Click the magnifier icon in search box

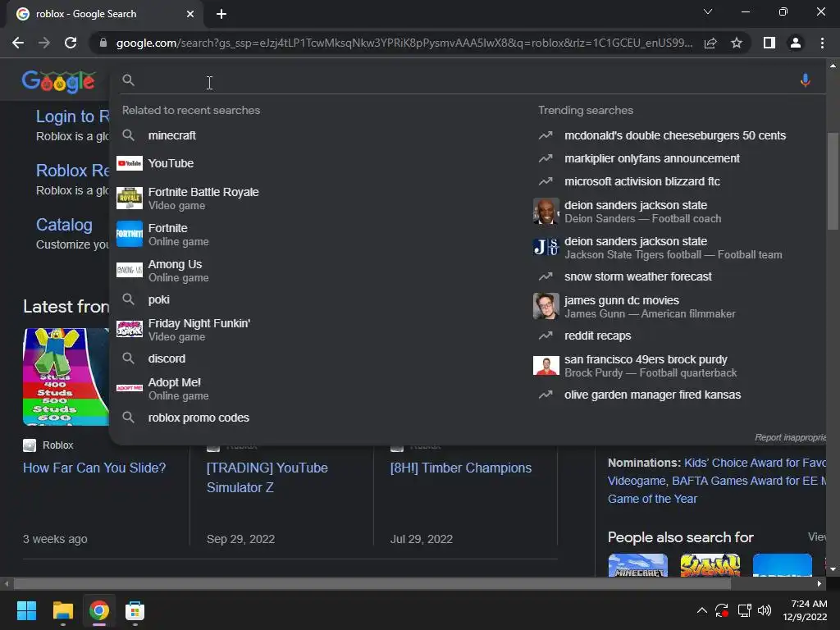(x=128, y=80)
